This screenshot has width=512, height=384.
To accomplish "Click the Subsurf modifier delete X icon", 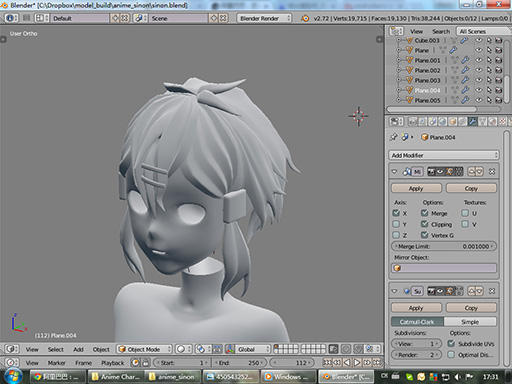I will (x=492, y=291).
